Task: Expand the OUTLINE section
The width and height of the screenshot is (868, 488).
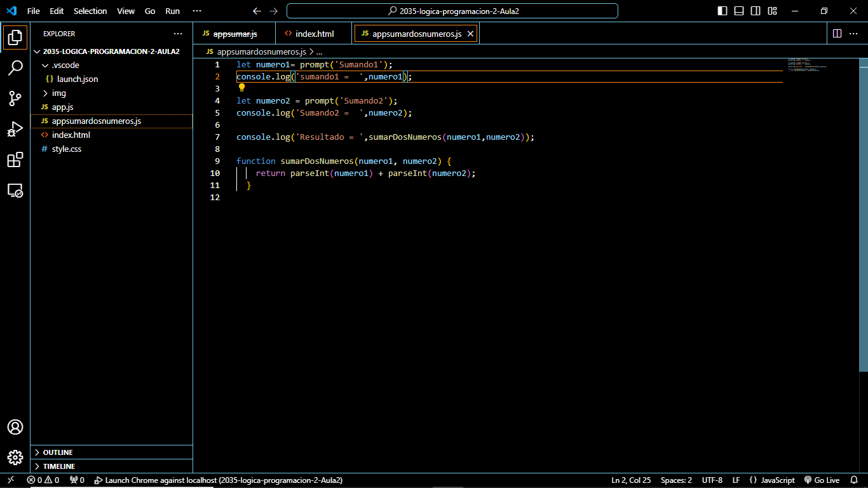Action: (111, 452)
